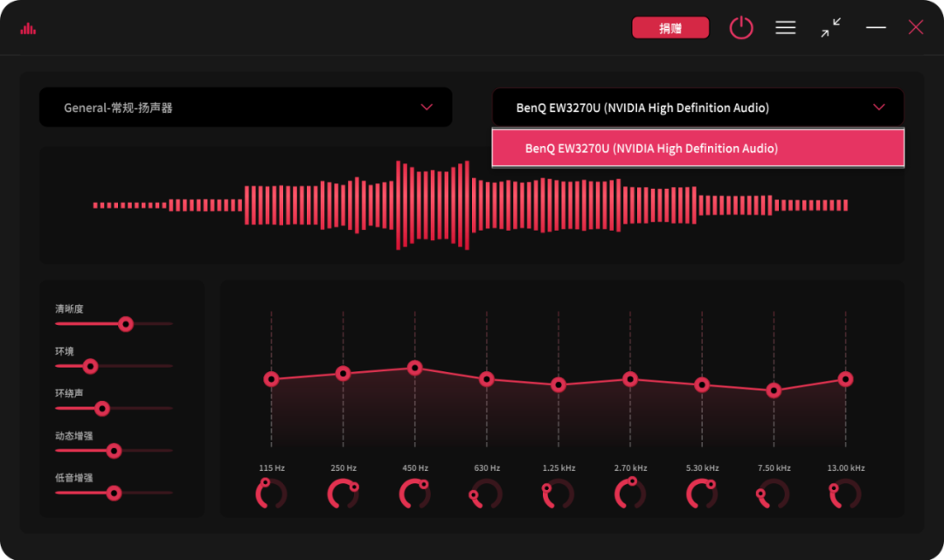Click the 动态增强 label text
The image size is (944, 560).
point(74,435)
